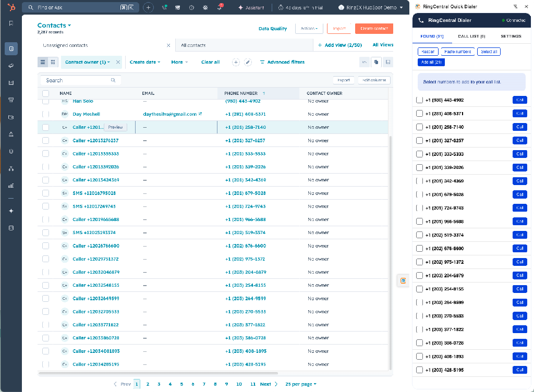Open Data Management database icon in sidebar
This screenshot has width=534, height=392.
[x=11, y=151]
